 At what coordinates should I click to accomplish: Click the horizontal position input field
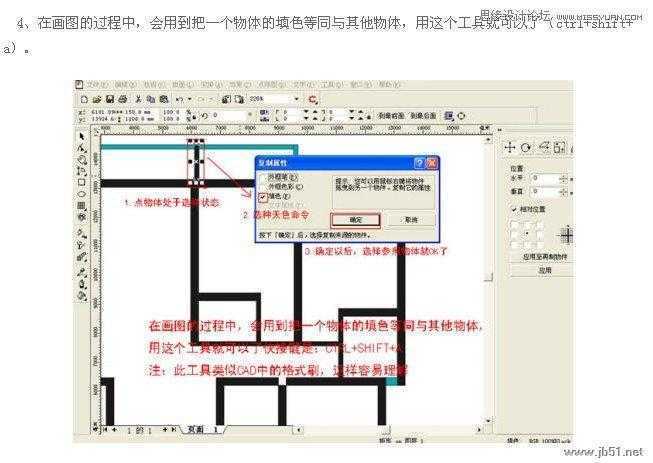[546, 178]
